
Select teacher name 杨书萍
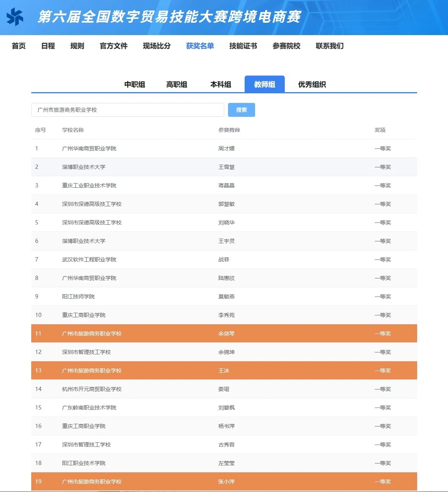tap(227, 426)
